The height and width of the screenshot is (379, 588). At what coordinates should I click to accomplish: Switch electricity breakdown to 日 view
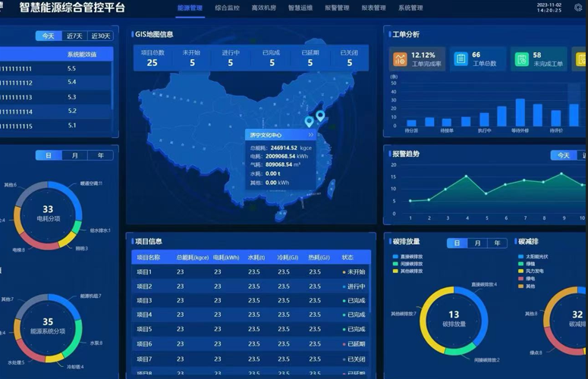coord(49,155)
